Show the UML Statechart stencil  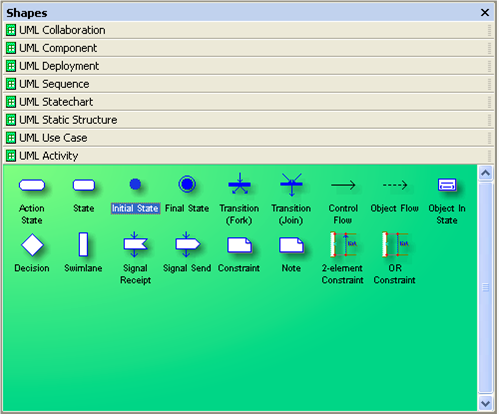[248, 102]
